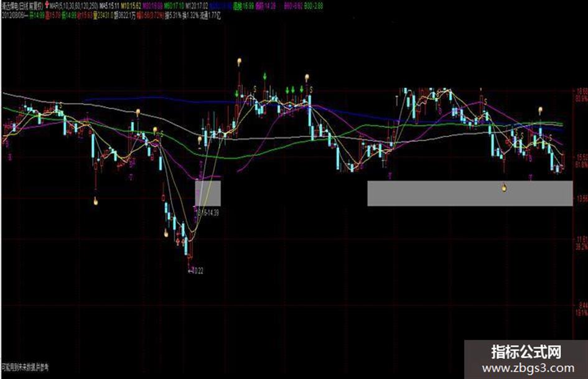Click the hand marker below the far-left long wick
The image size is (588, 379).
(96, 201)
